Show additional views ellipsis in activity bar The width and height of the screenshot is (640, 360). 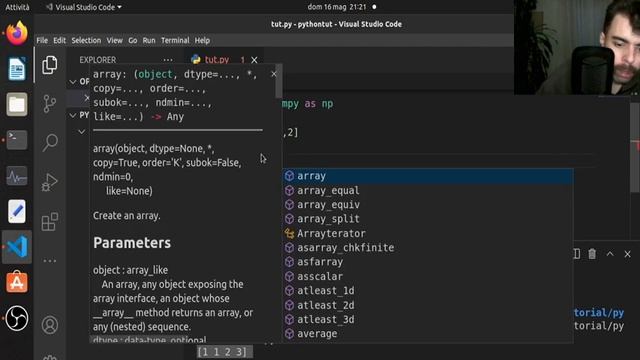click(50, 260)
